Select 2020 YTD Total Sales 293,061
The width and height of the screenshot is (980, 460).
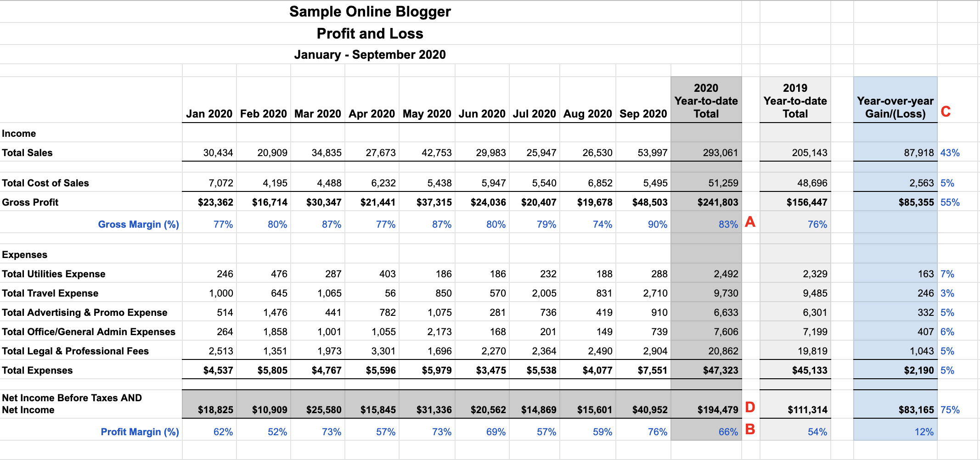721,153
